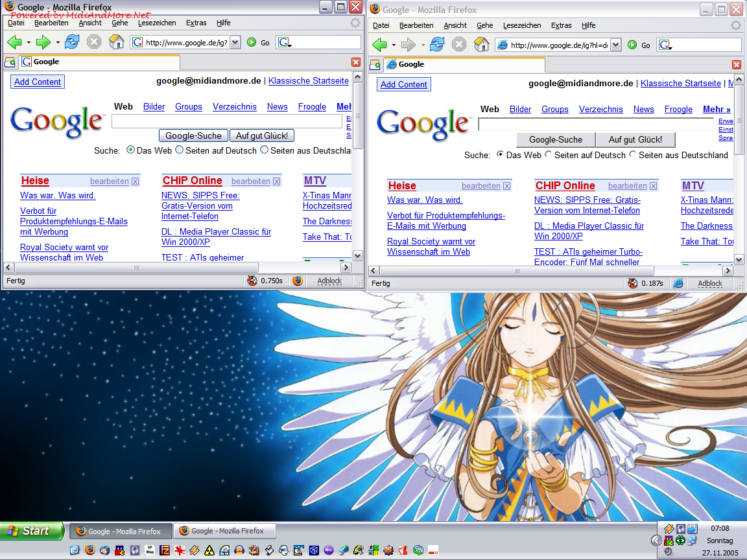Select 'Das Web' radio in left window
747x560 pixels.
[x=130, y=150]
